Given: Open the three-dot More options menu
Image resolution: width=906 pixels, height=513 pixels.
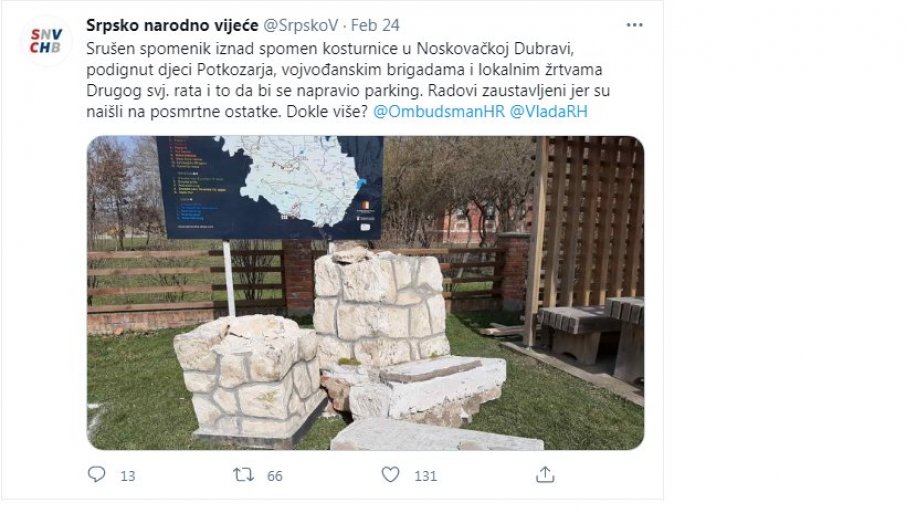Looking at the screenshot, I should pos(634,25).
